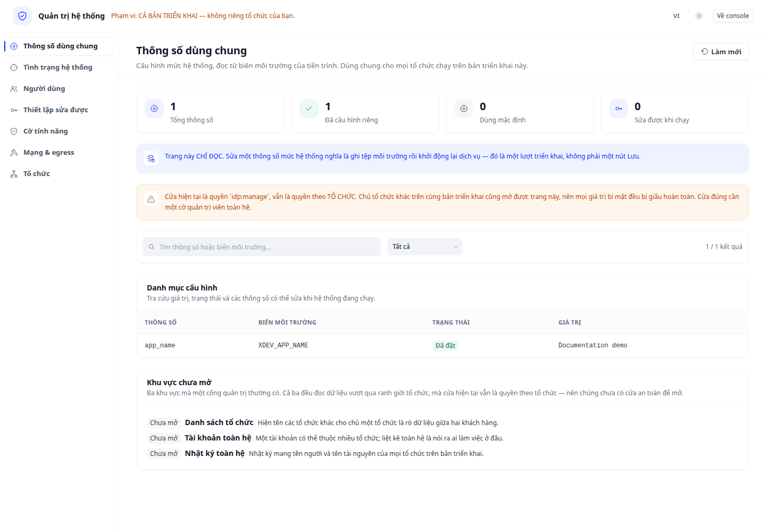Click the read-only info banner icon
Image resolution: width=766 pixels, height=532 pixels.
(x=151, y=159)
